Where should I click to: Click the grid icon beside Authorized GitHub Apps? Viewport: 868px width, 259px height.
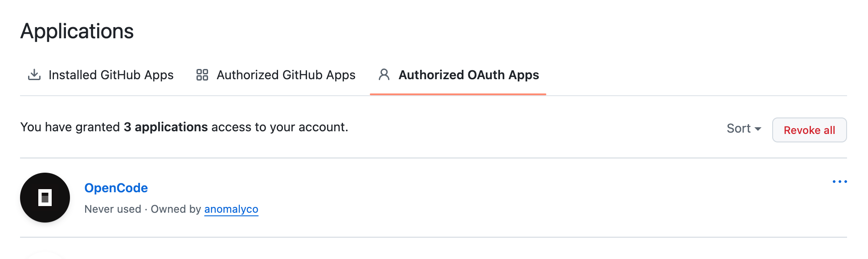[x=202, y=75]
